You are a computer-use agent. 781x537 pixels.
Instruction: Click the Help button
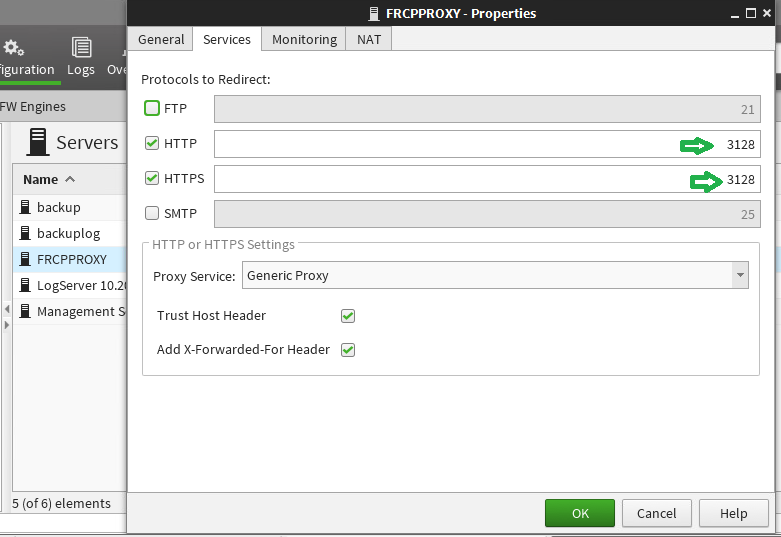[734, 513]
